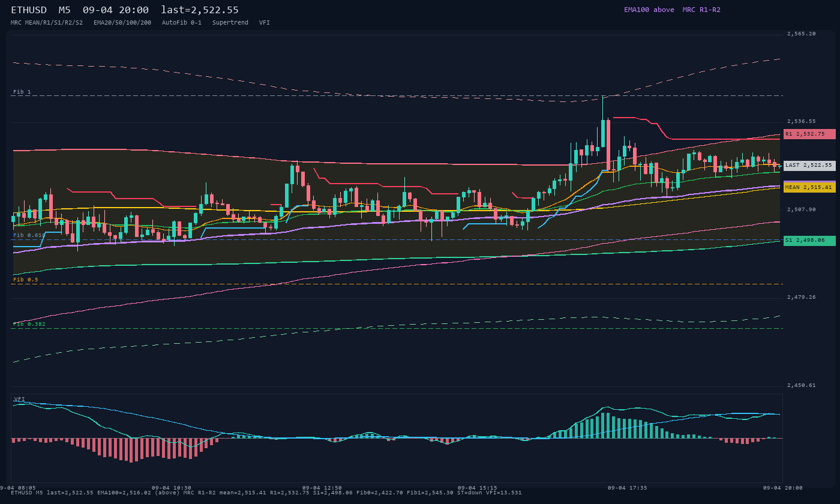Select the 'MRC MEAN/R1/S1/R2/S2' legend entry

[47, 23]
